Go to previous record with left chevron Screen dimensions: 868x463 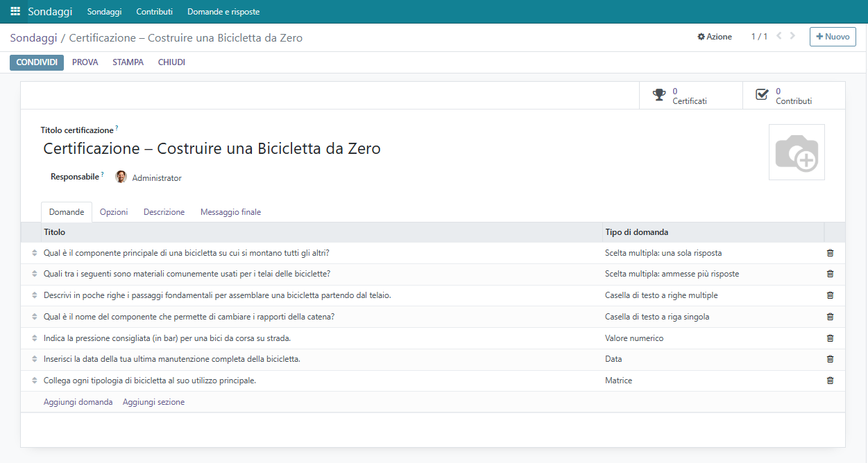point(778,36)
